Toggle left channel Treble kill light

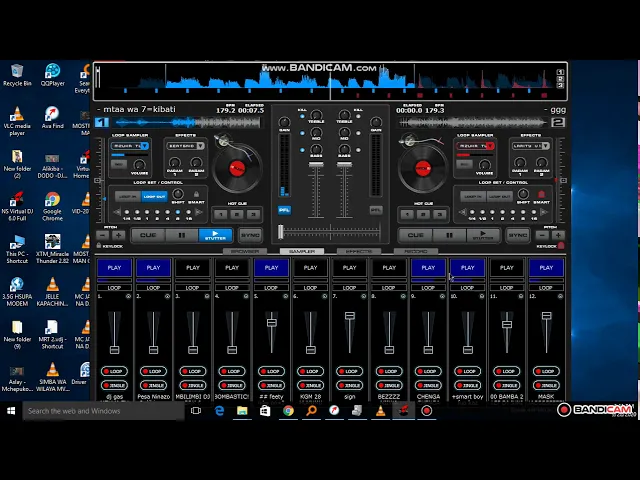[x=302, y=116]
